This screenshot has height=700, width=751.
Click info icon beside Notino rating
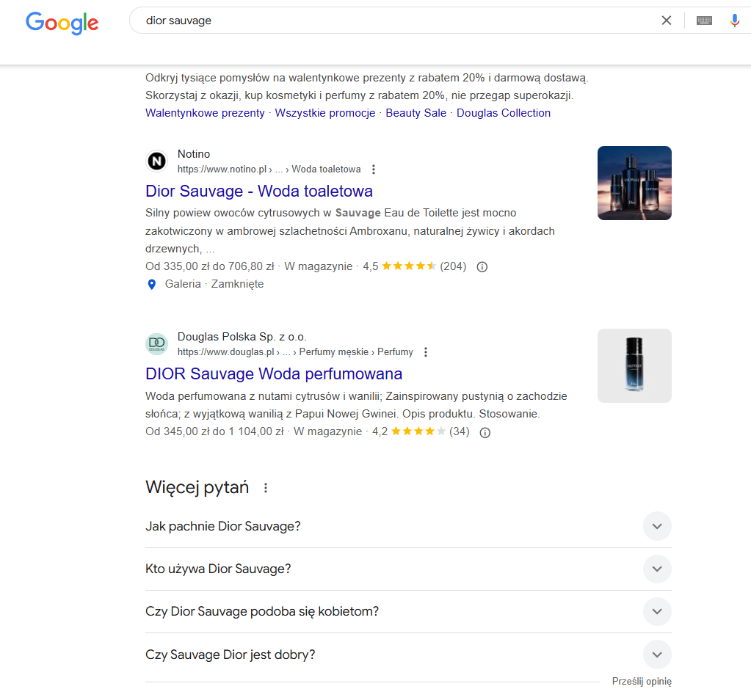pyautogui.click(x=482, y=267)
